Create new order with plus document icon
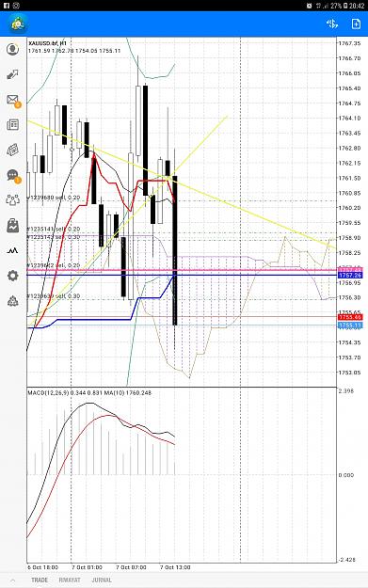Viewport: 368px width, 588px height. click(x=356, y=24)
